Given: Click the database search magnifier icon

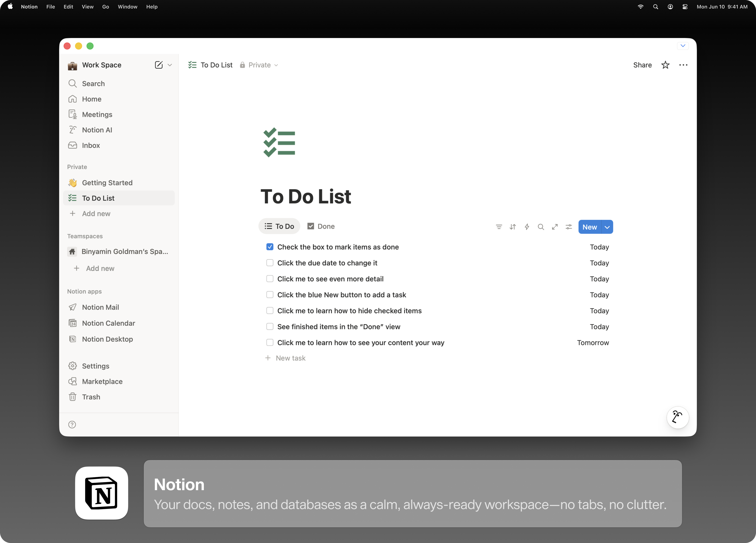Looking at the screenshot, I should coord(541,227).
